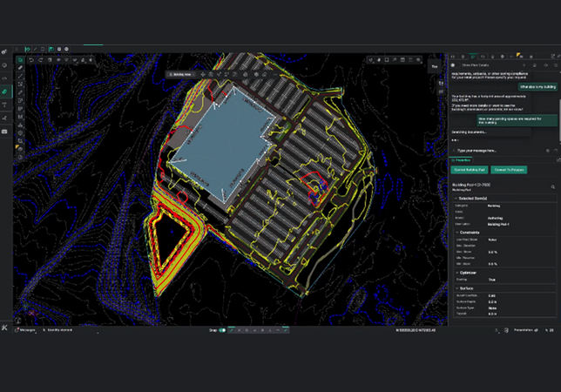The width and height of the screenshot is (561, 392).
Task: Collapse the Selected Item(s) section
Action: tap(456, 199)
